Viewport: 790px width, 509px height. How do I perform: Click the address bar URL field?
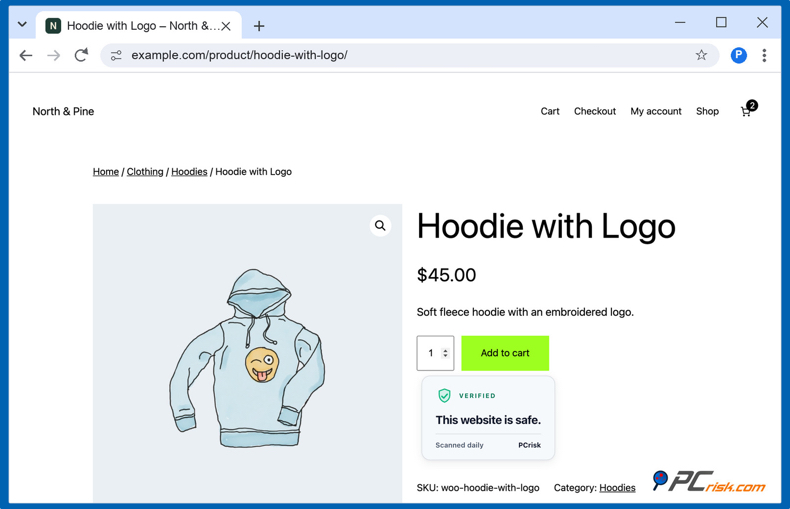[x=409, y=55]
